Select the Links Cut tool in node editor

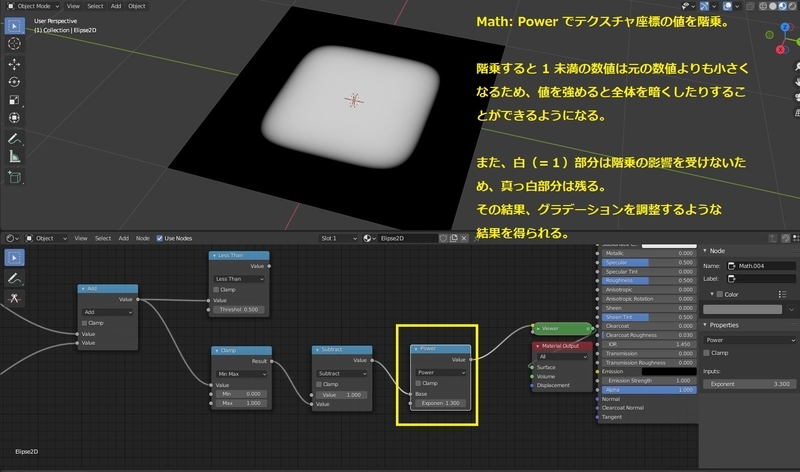(x=14, y=298)
